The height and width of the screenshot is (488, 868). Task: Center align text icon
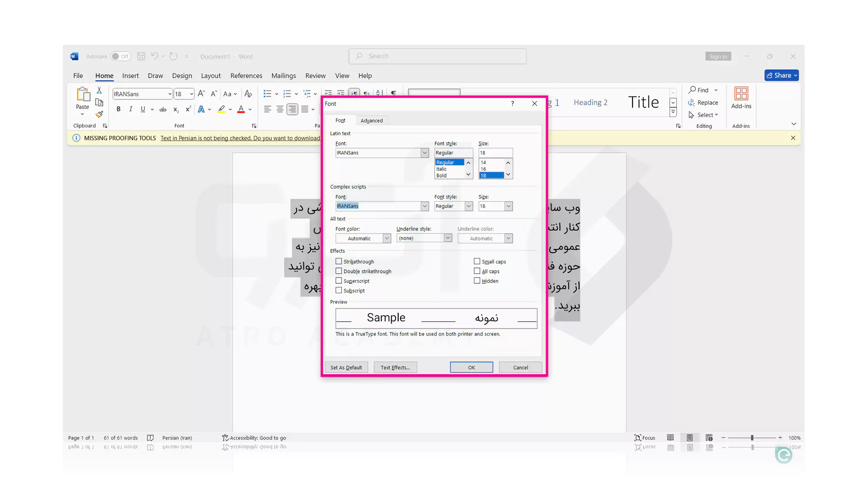point(280,109)
